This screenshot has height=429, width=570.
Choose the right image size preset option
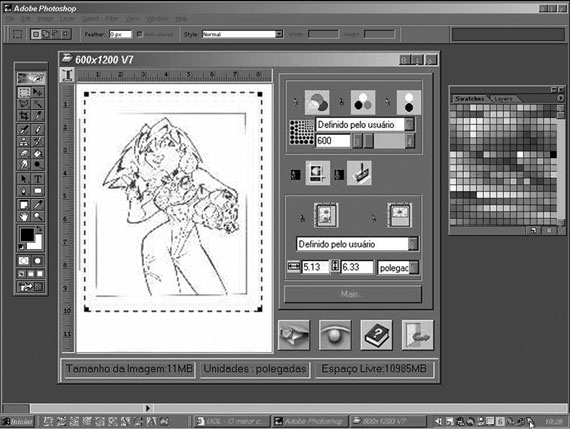pos(400,216)
